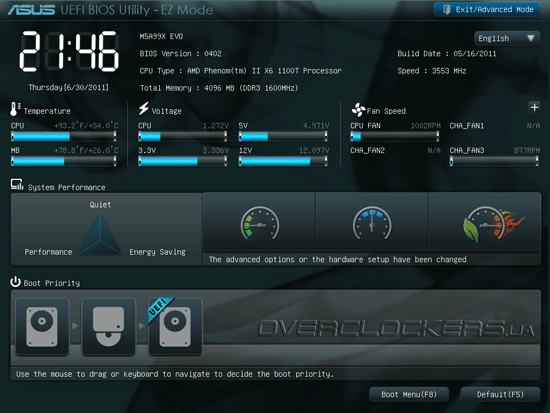
Task: Open the English language dropdown
Action: click(507, 38)
